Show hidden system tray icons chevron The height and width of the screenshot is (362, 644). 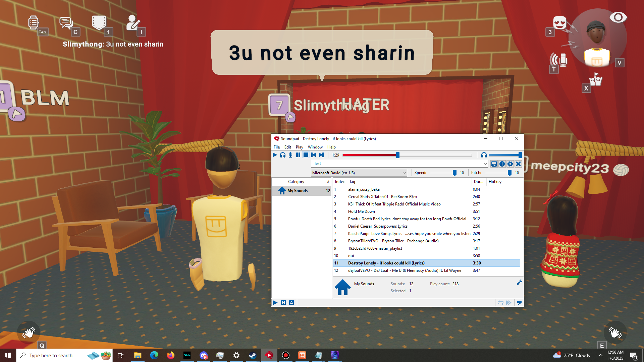click(x=600, y=355)
